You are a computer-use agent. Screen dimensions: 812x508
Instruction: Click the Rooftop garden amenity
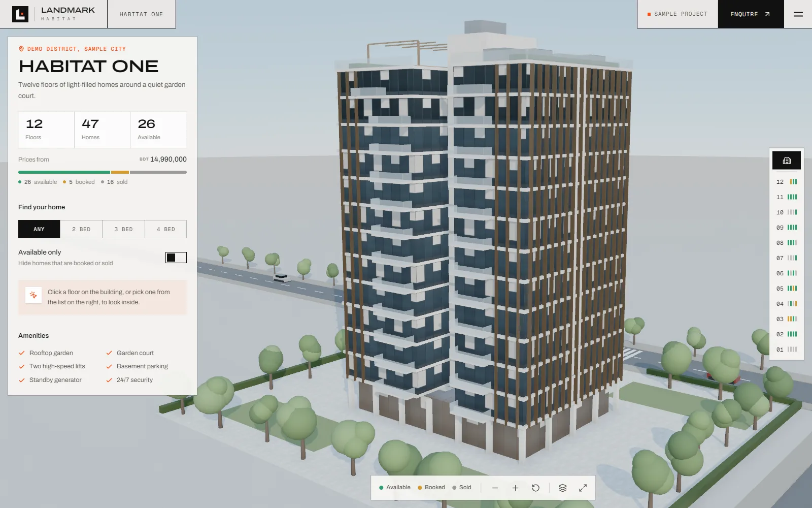pos(46,353)
